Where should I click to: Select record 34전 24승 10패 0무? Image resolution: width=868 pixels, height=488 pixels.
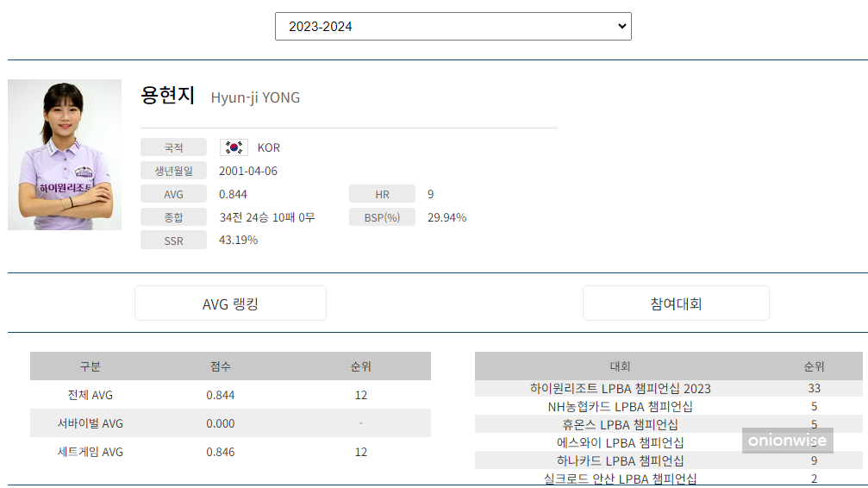pyautogui.click(x=267, y=217)
